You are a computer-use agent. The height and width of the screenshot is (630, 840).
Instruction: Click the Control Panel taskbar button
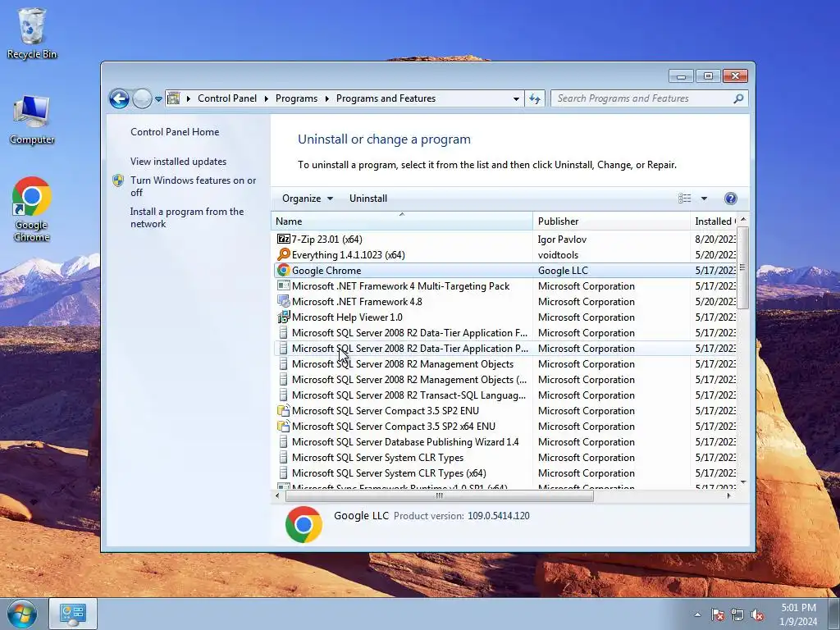point(73,614)
